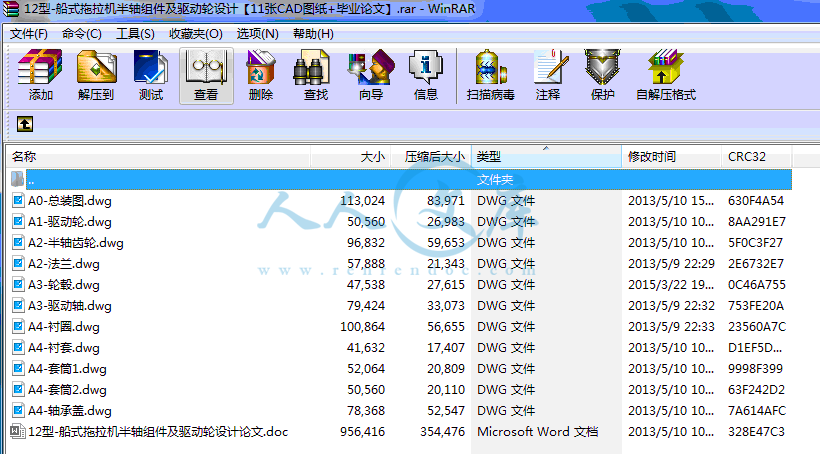The width and height of the screenshot is (820, 454).
Task: Open the 命令(C) menu
Action: tap(82, 33)
